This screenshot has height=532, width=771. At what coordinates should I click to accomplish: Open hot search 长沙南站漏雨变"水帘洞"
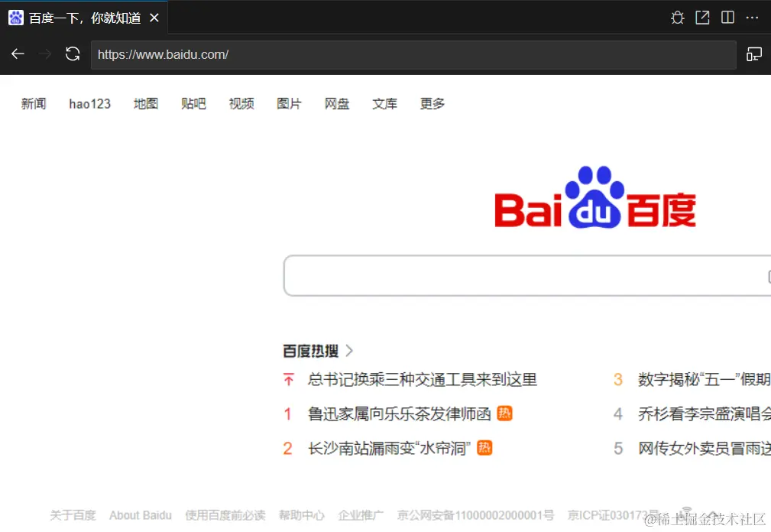[390, 449]
